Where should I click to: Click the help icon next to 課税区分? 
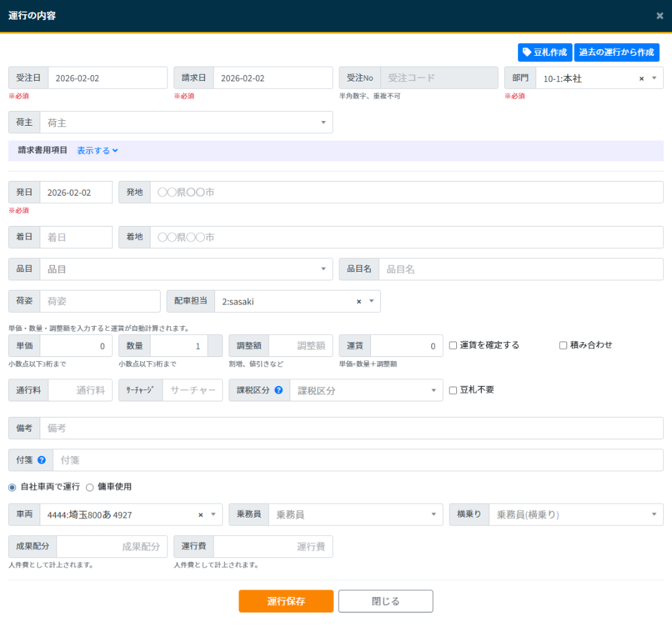pos(278,390)
